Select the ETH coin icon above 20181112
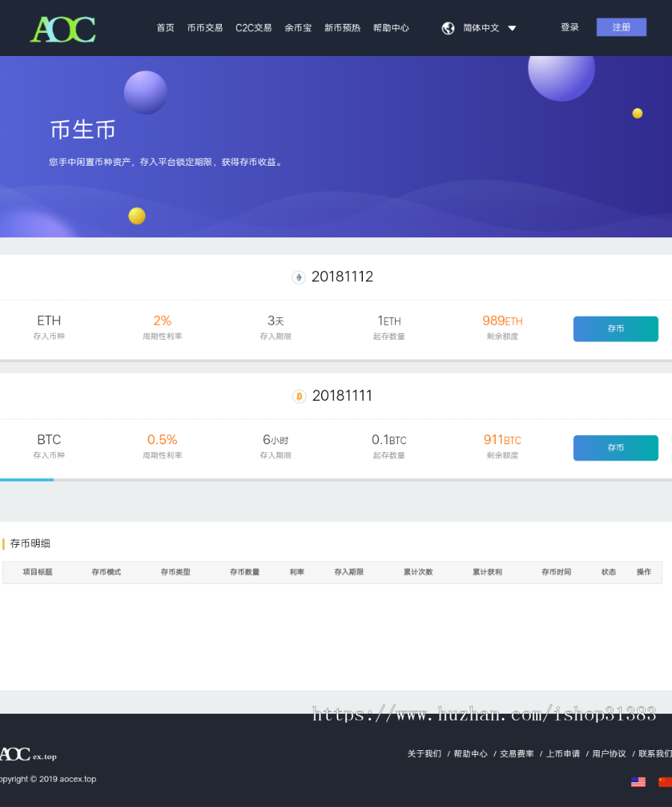This screenshot has height=807, width=672. 299,277
